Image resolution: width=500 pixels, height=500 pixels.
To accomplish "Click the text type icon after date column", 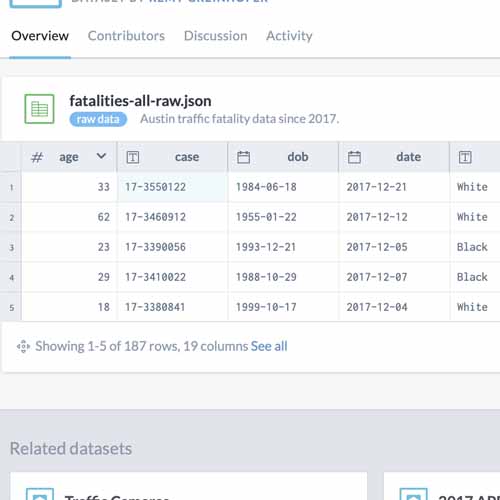I will pyautogui.click(x=465, y=157).
